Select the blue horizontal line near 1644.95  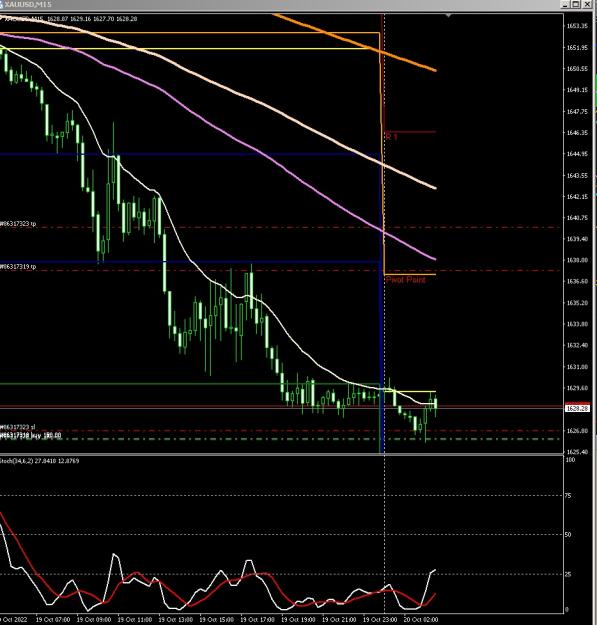(x=189, y=154)
